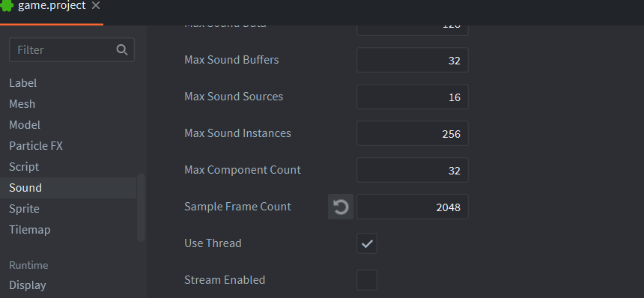Edit the Max Sound Instances field
This screenshot has height=298, width=644.
pos(413,133)
